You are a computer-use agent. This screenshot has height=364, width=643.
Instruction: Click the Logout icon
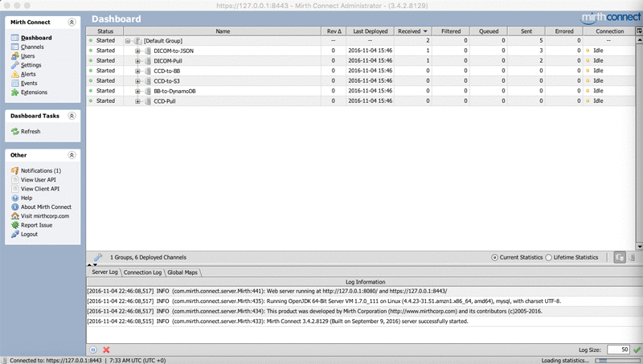click(x=14, y=234)
